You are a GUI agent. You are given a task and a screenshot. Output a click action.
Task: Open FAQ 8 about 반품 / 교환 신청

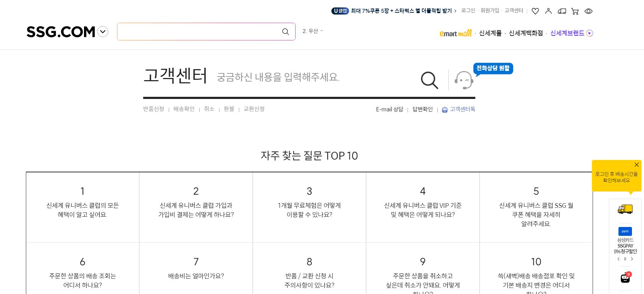pyautogui.click(x=309, y=268)
